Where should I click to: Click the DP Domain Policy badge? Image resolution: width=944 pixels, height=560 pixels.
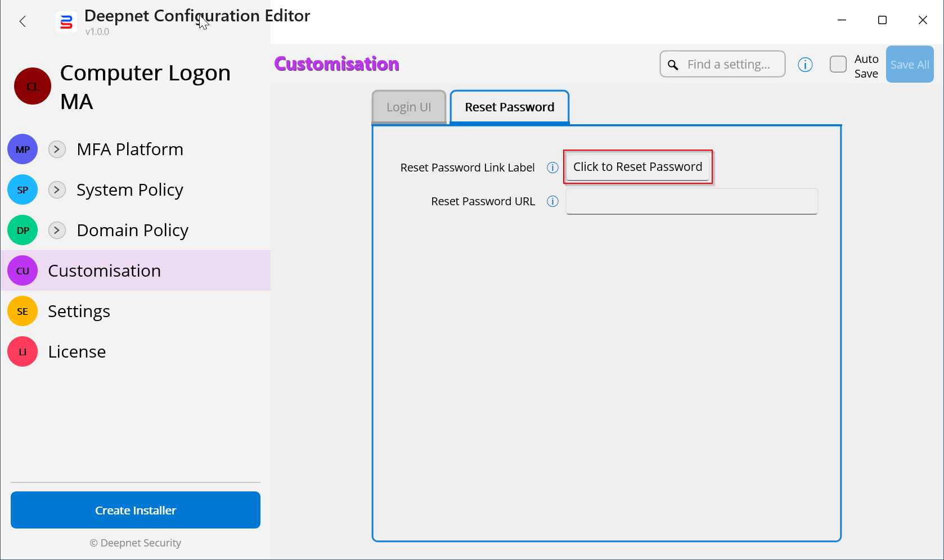(23, 231)
